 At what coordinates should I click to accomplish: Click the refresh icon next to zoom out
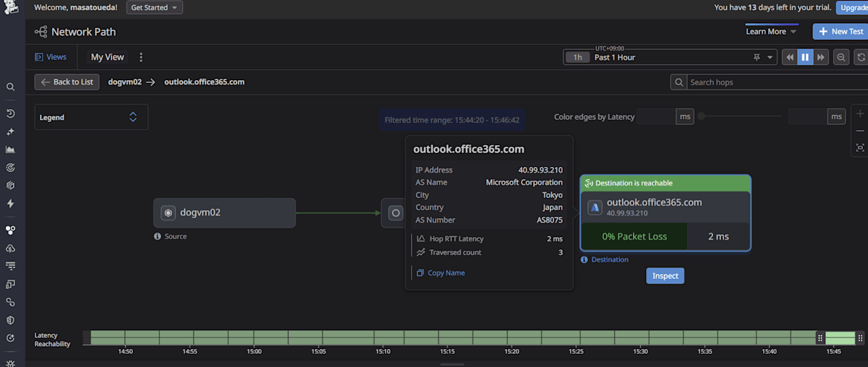(x=861, y=57)
